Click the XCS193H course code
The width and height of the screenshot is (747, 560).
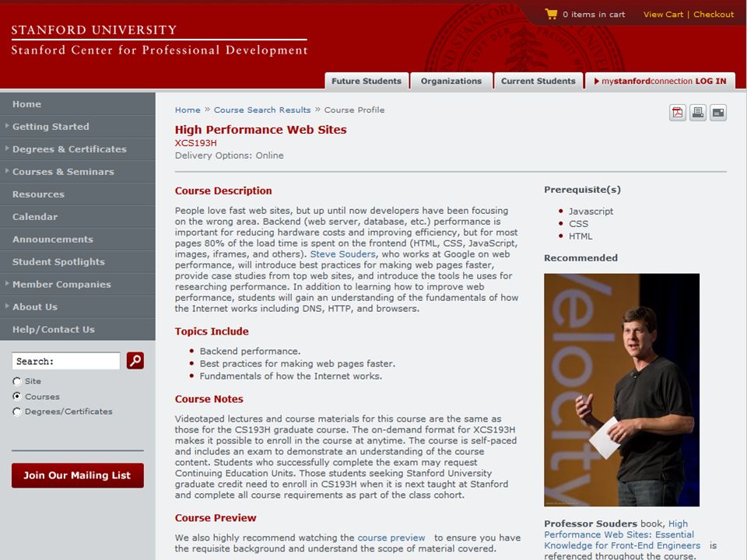[196, 143]
